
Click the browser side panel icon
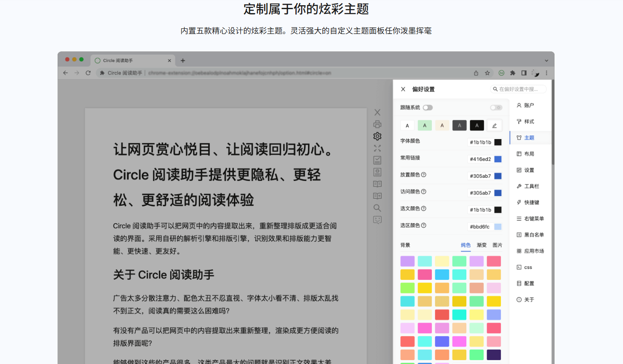[x=524, y=73]
